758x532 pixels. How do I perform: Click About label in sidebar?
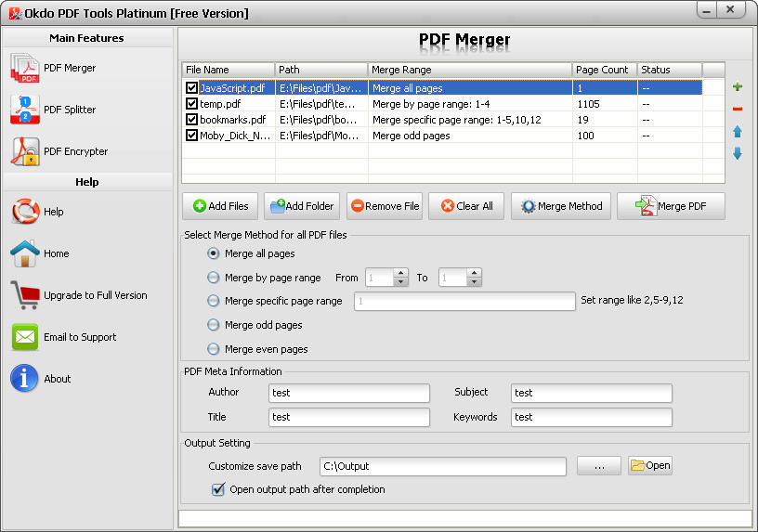(57, 379)
